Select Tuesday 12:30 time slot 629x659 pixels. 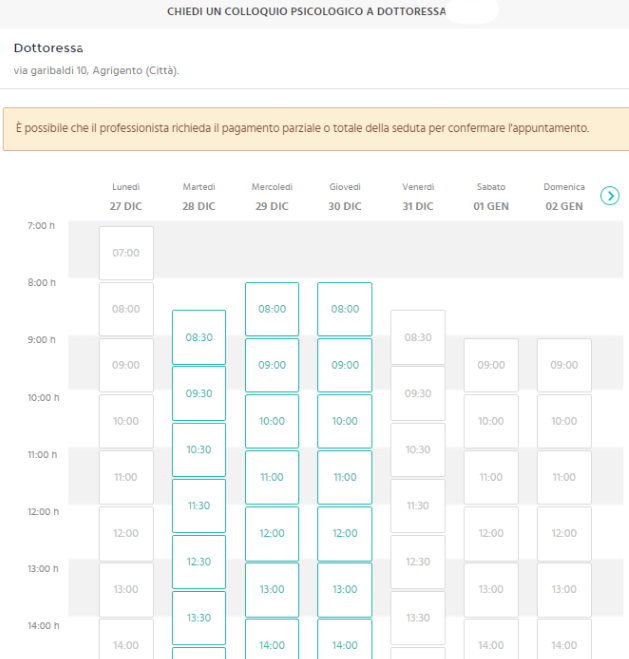click(199, 561)
